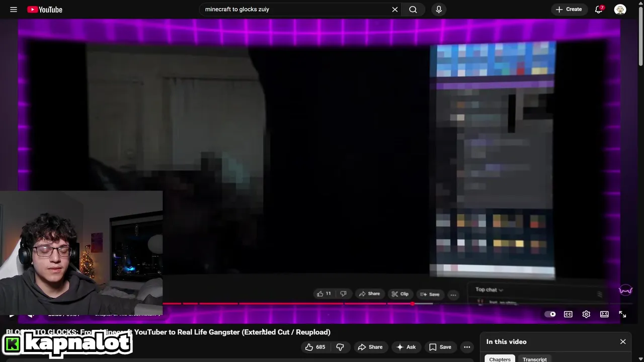Share the video below the title
This screenshot has width=644, height=362.
370,347
